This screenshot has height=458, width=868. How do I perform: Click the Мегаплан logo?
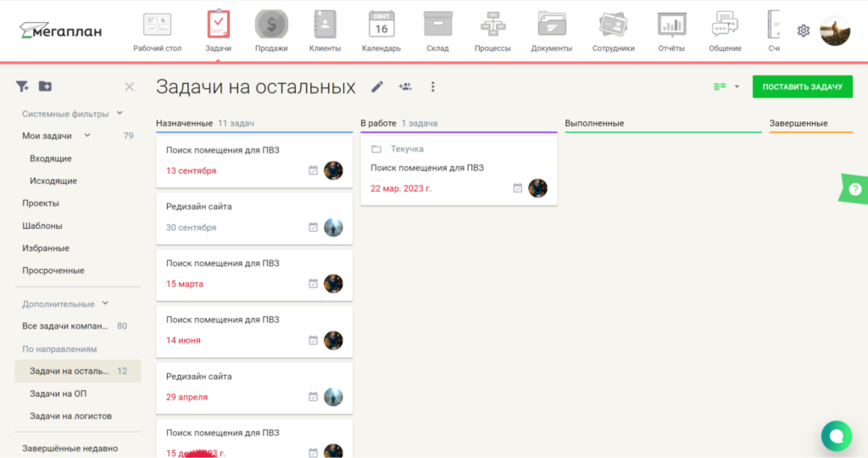pyautogui.click(x=61, y=31)
